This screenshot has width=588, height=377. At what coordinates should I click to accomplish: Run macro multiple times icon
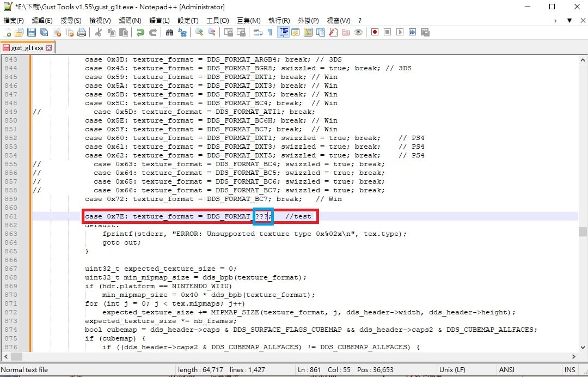[413, 32]
